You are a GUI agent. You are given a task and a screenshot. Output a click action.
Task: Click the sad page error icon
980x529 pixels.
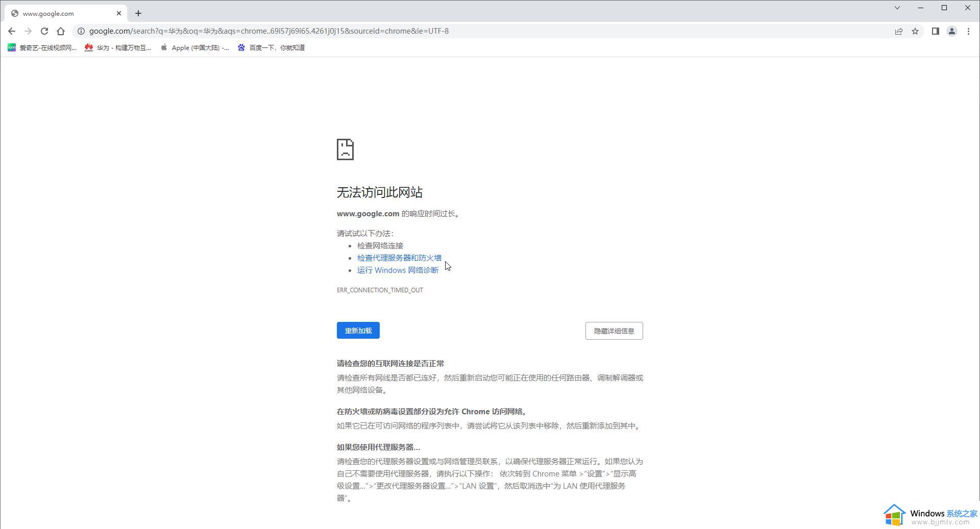point(345,149)
